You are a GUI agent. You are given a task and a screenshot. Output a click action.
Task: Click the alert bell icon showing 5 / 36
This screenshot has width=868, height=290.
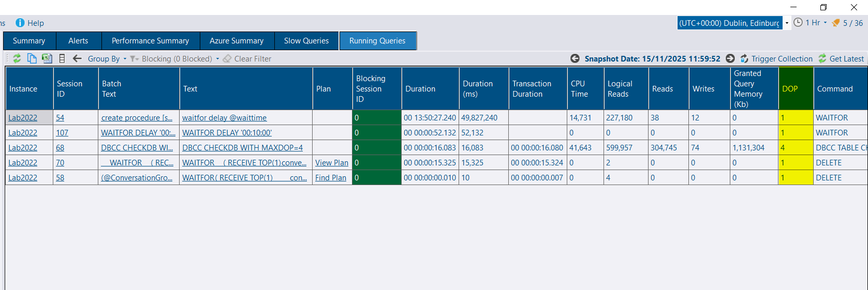coord(836,23)
